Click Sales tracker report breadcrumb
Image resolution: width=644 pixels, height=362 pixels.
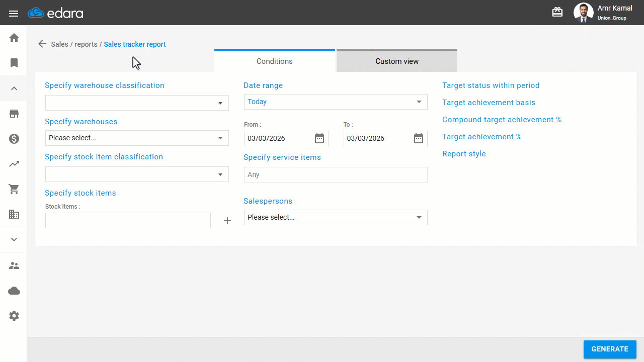(135, 44)
